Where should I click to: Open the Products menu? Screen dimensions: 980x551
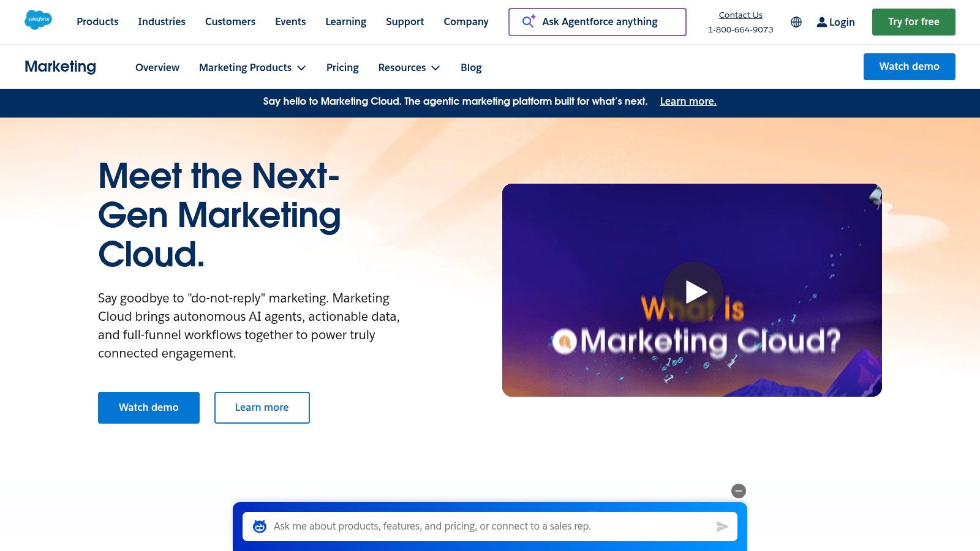(x=97, y=21)
